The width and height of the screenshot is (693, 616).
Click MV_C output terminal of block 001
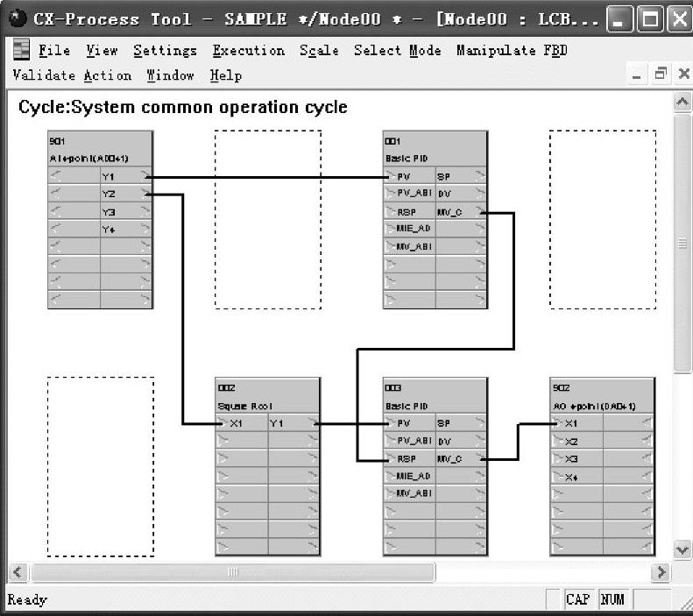click(x=461, y=212)
